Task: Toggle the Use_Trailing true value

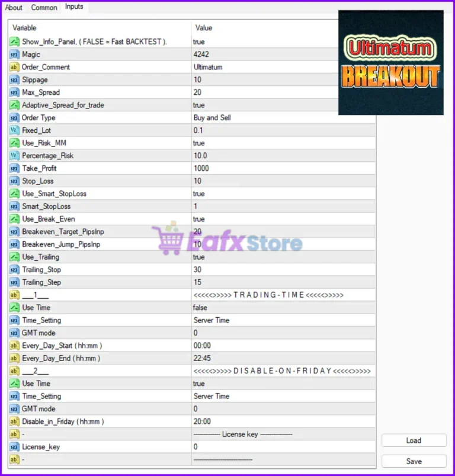Action: (198, 257)
